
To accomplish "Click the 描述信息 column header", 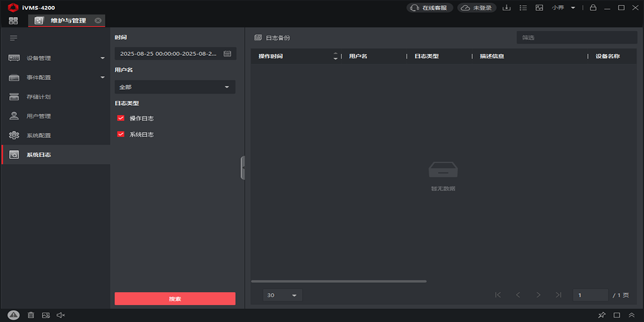I will pyautogui.click(x=492, y=56).
